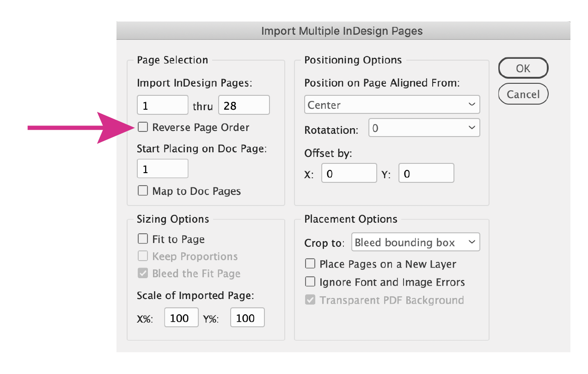Click the Page Selection group label
Viewport: 588px width, 374px height.
[172, 60]
